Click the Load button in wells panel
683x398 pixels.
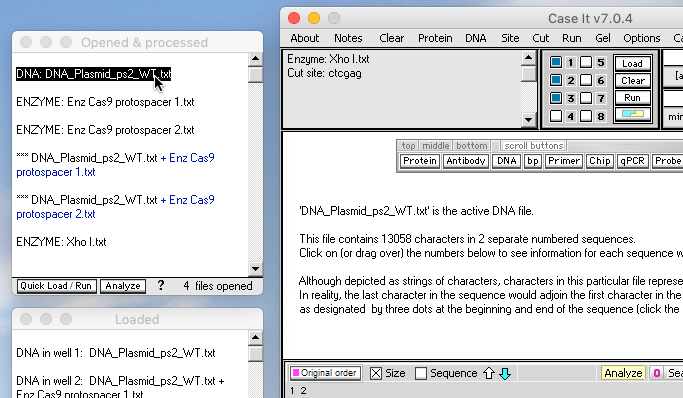(x=632, y=64)
